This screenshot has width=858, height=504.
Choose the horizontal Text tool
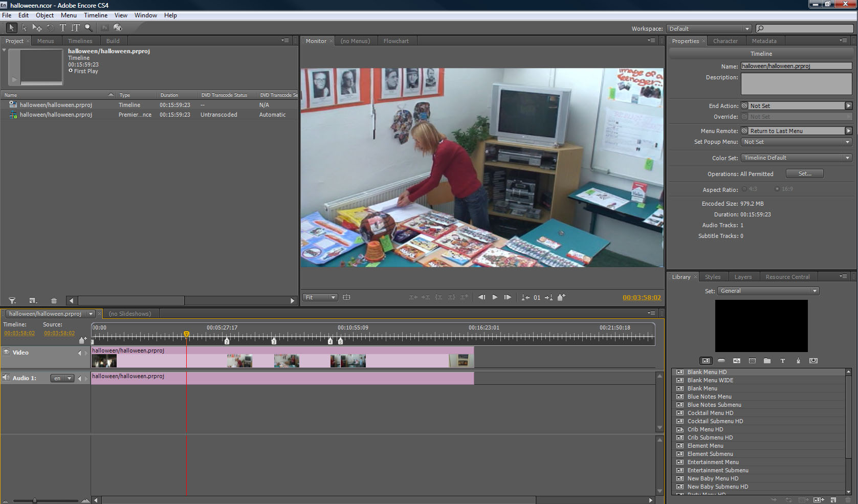click(63, 28)
